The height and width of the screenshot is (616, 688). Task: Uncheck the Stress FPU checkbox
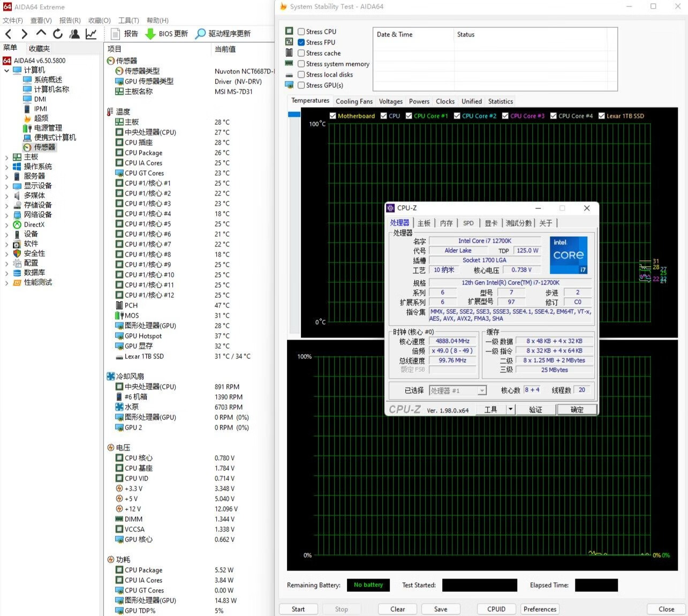point(301,42)
